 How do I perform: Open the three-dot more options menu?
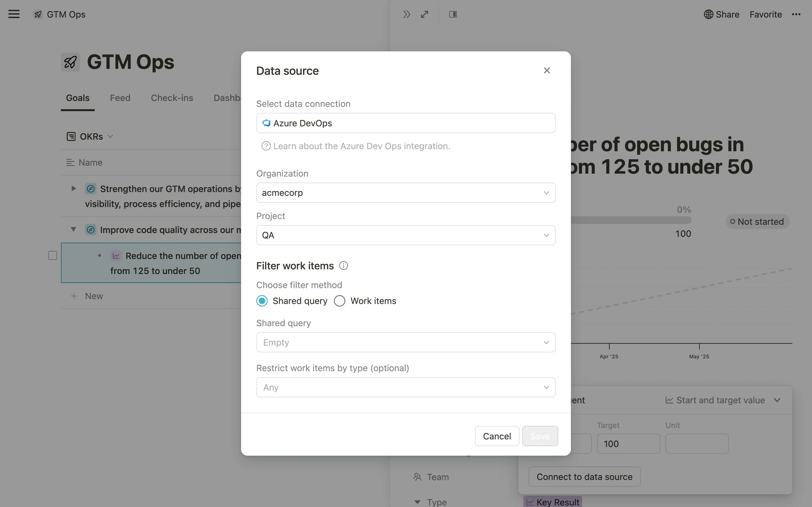tap(796, 14)
